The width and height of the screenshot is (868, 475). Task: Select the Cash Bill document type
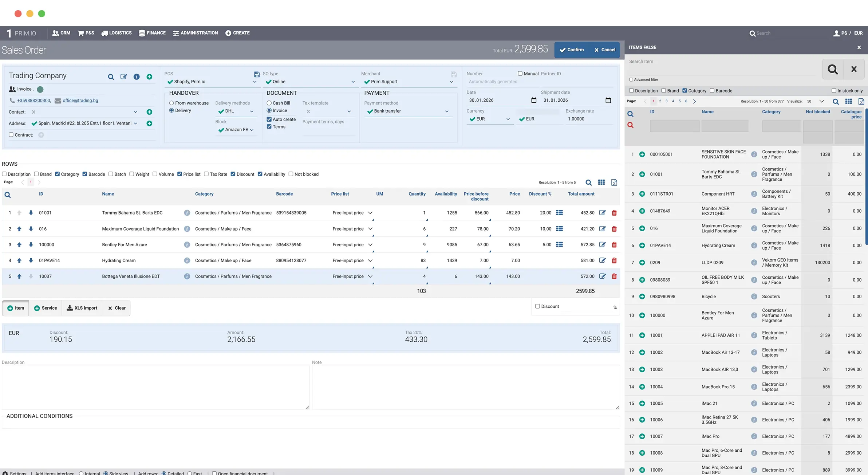click(269, 103)
